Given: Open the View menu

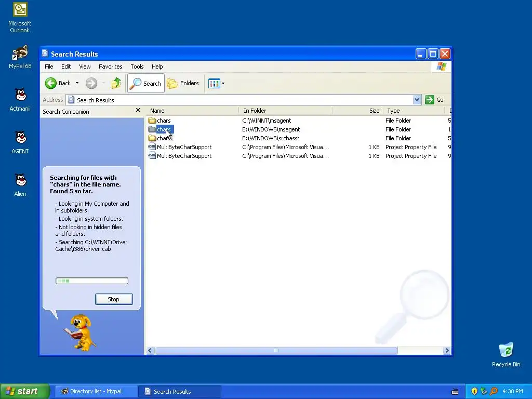Looking at the screenshot, I should click(x=85, y=66).
